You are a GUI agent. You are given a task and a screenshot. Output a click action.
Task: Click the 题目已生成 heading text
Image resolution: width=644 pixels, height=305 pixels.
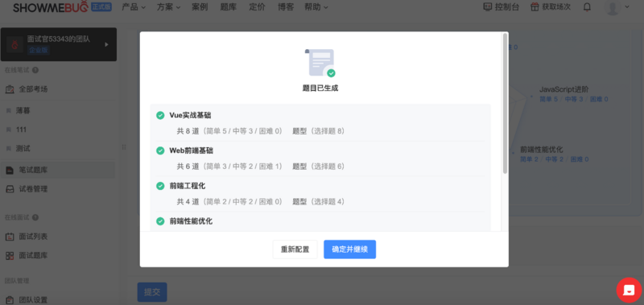pos(320,89)
